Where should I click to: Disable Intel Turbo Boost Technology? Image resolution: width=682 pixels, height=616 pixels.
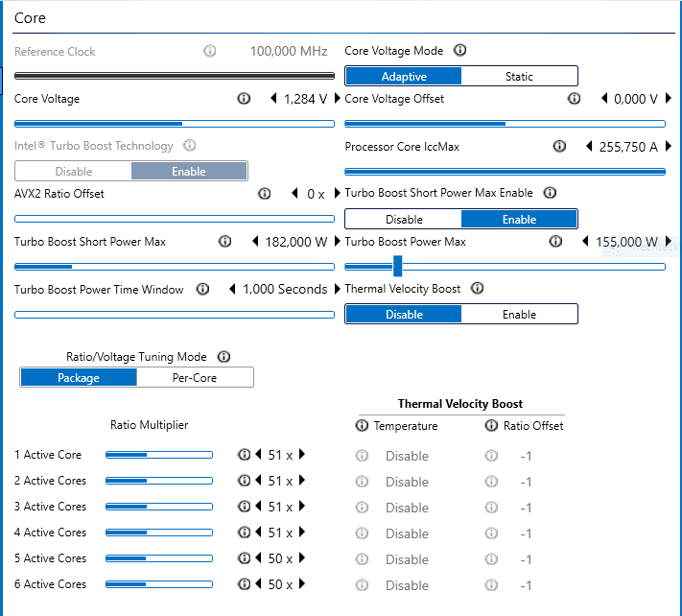74,171
